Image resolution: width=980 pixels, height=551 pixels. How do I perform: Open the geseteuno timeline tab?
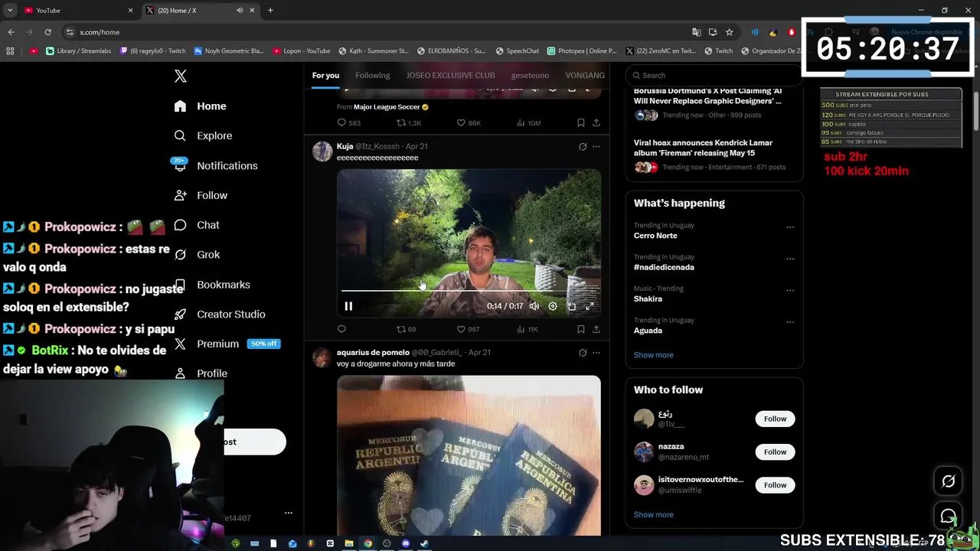530,75
